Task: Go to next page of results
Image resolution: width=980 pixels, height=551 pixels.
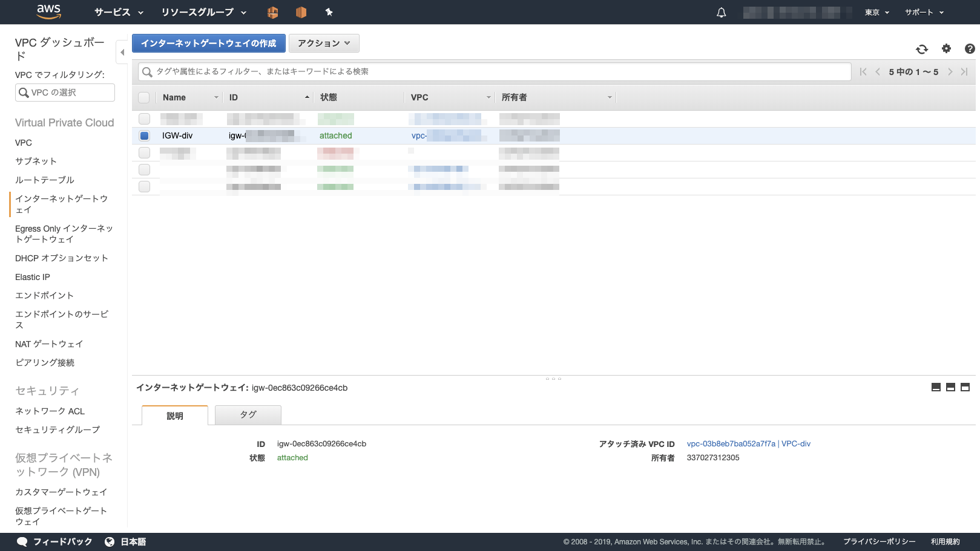Action: click(950, 72)
